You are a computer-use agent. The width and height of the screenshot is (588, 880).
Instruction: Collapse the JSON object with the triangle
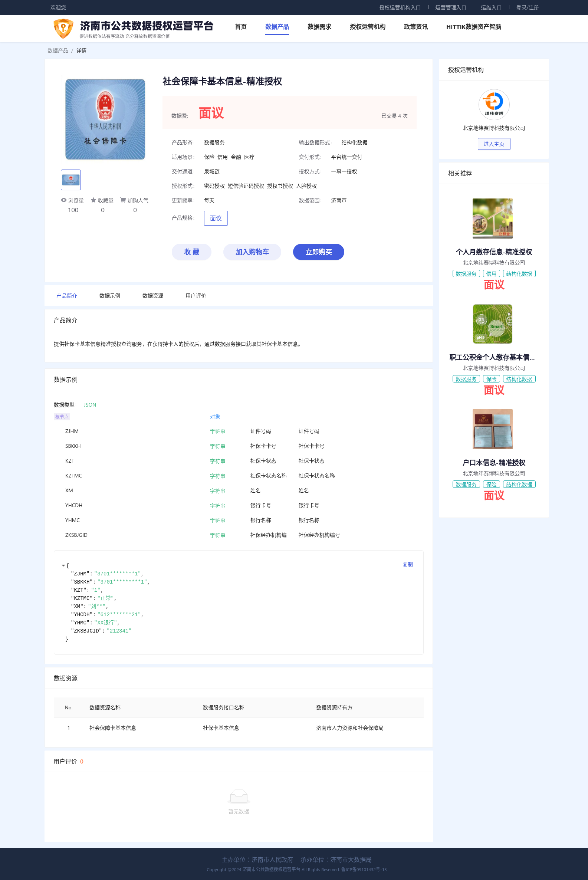(x=63, y=565)
